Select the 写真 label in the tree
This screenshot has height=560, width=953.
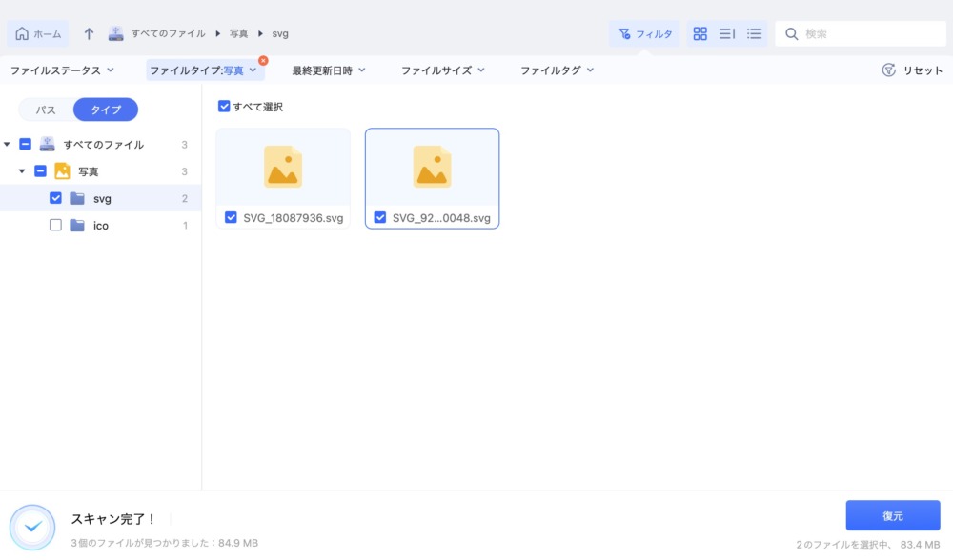pos(88,171)
